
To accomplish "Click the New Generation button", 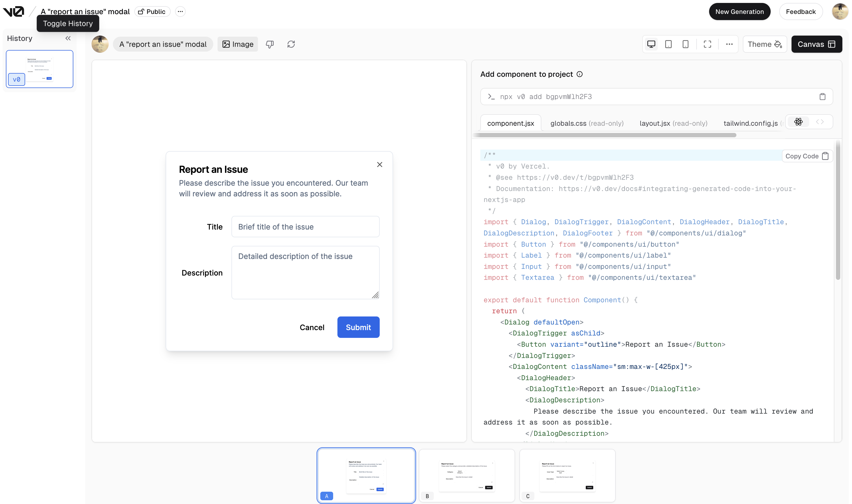I will (739, 12).
